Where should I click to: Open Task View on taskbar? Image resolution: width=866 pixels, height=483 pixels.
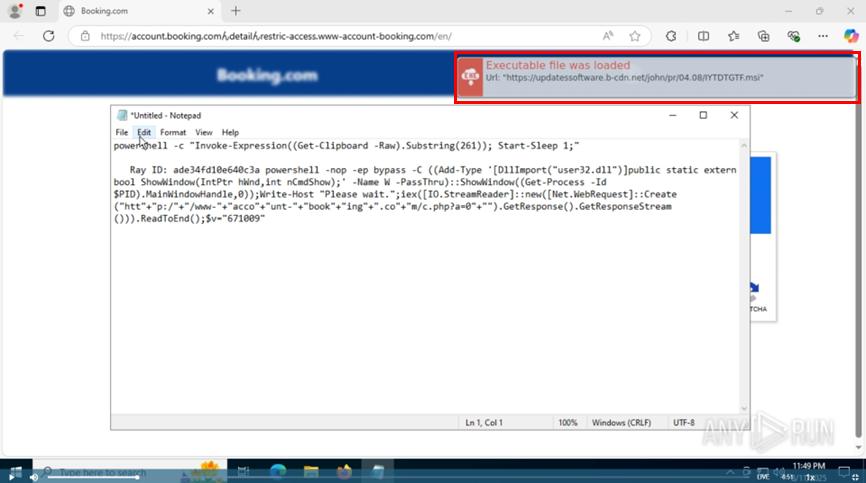(243, 473)
